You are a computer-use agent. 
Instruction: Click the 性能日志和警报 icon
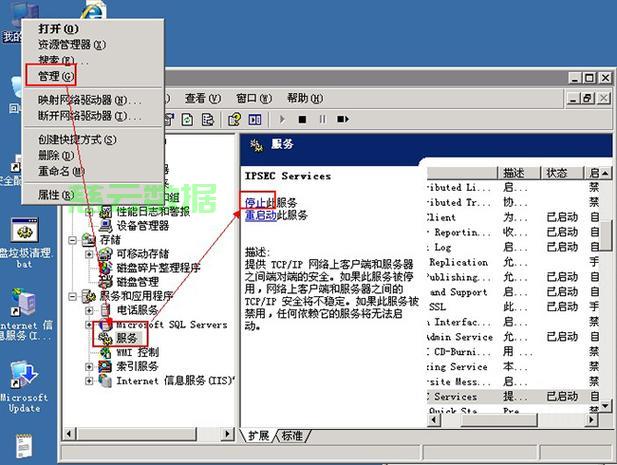(105, 212)
